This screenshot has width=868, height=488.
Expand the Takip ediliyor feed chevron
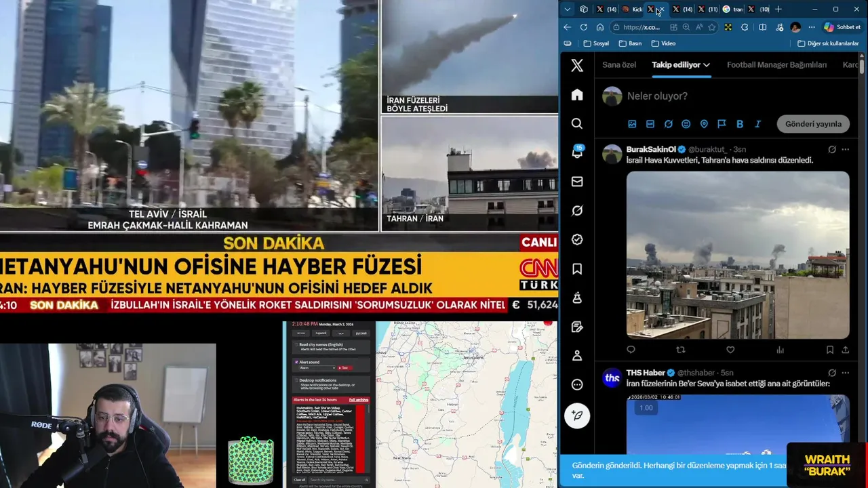click(x=707, y=65)
